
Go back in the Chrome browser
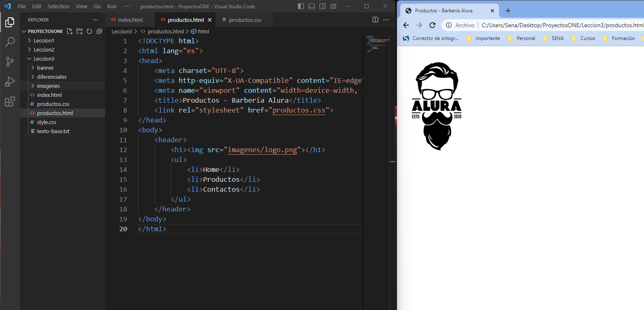pyautogui.click(x=406, y=25)
